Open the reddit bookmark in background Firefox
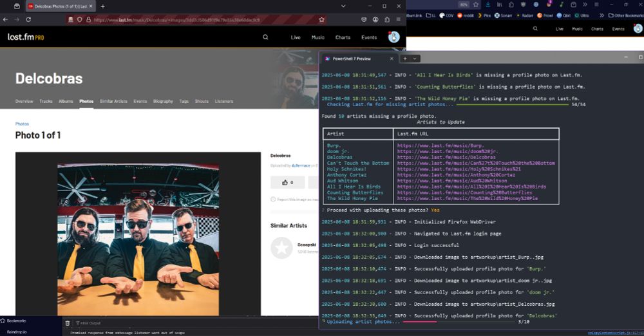Image resolution: width=644 pixels, height=336 pixels. pos(466,15)
